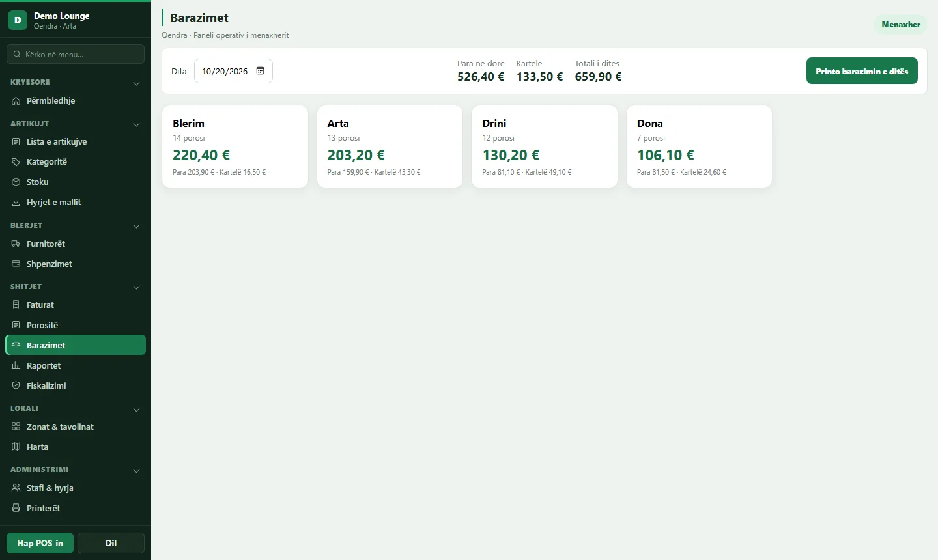938x560 pixels.
Task: Click Printo barazimin e ditës button
Action: tap(862, 71)
